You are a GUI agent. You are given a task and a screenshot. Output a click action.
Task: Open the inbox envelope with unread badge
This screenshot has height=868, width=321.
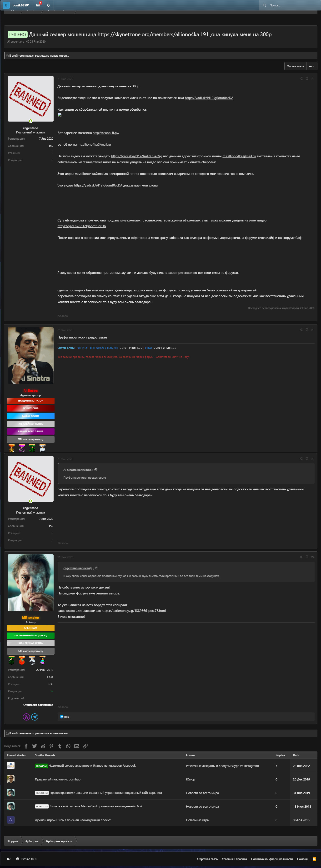click(38, 5)
